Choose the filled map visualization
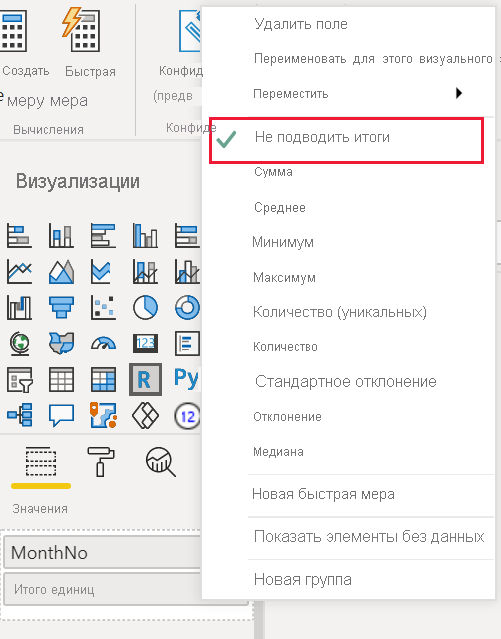The width and height of the screenshot is (501, 639). pos(61,343)
